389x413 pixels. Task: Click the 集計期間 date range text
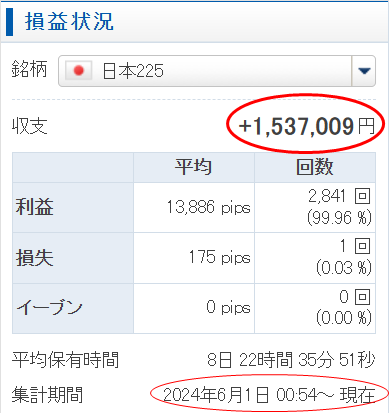pos(269,395)
